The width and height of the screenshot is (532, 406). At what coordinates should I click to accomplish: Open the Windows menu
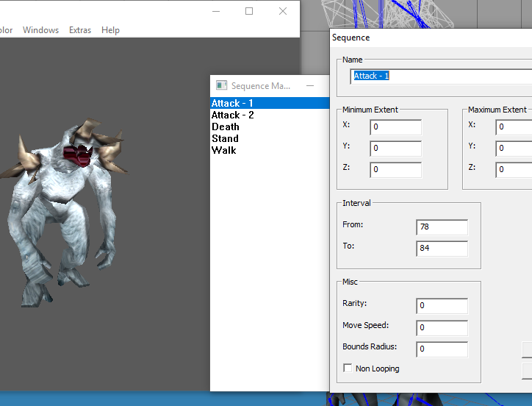40,30
